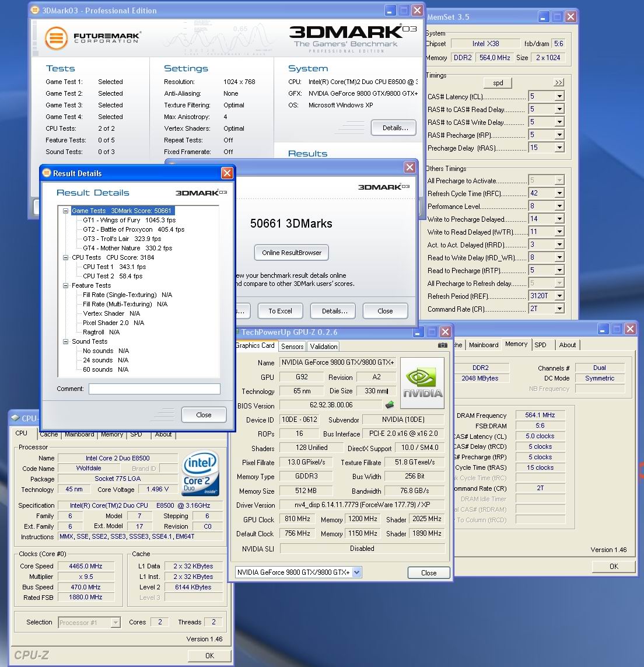This screenshot has width=644, height=667.
Task: Click the Driver Version field in GPU-Z
Action: tap(362, 505)
